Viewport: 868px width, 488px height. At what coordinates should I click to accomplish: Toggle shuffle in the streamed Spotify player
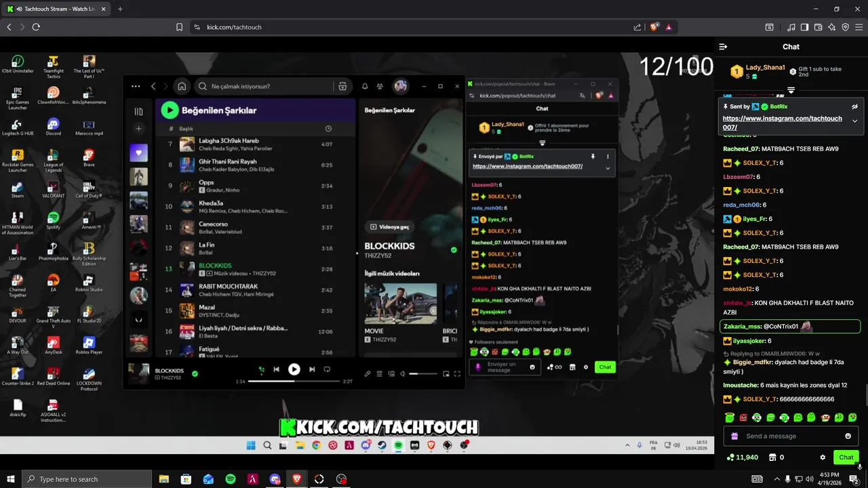click(261, 369)
